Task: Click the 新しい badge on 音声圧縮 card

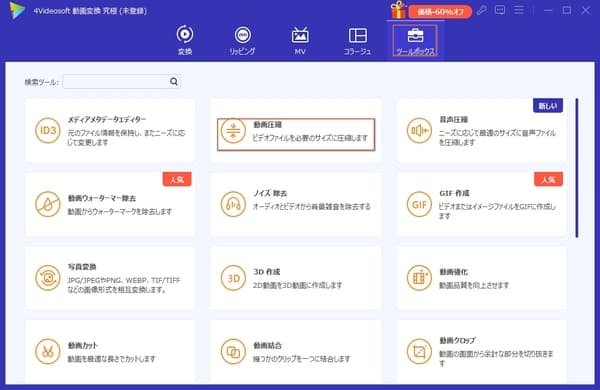Action: tap(548, 106)
